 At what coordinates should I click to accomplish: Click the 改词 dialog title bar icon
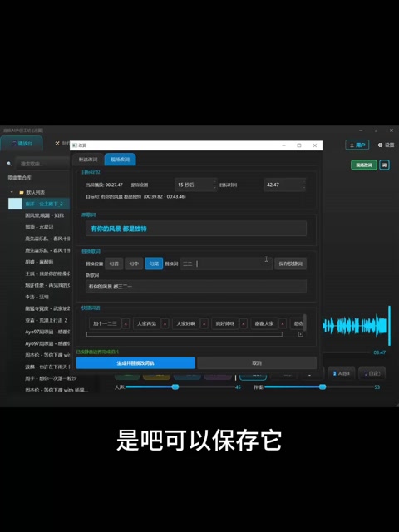tap(75, 145)
